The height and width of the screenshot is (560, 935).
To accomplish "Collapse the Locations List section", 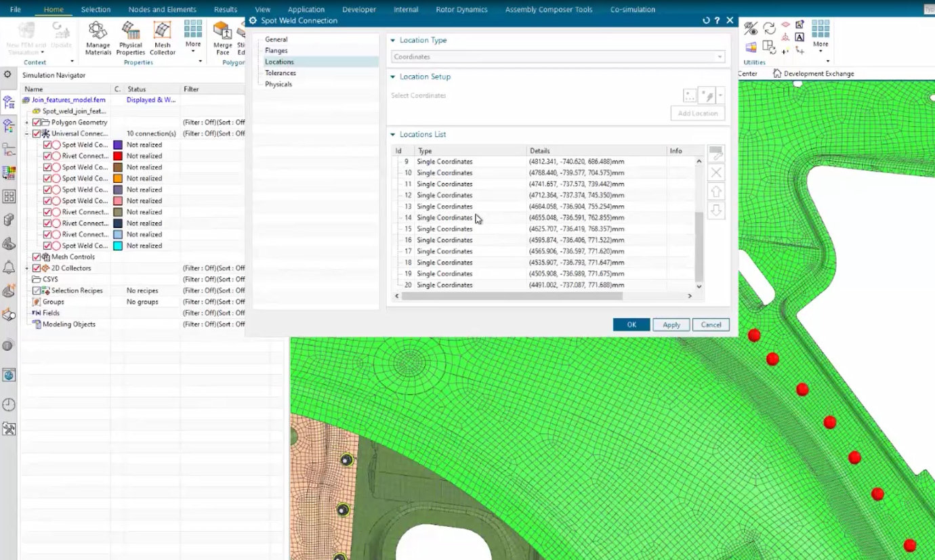I will pos(392,134).
